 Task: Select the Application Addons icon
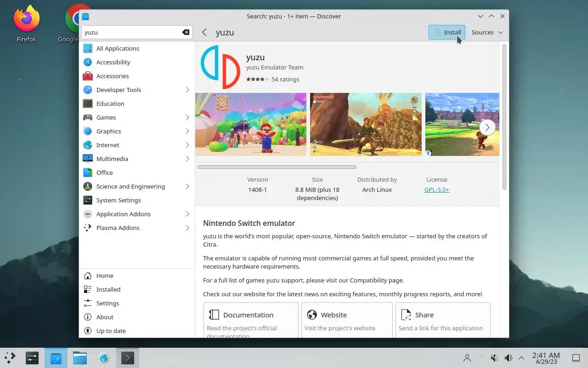tap(88, 214)
